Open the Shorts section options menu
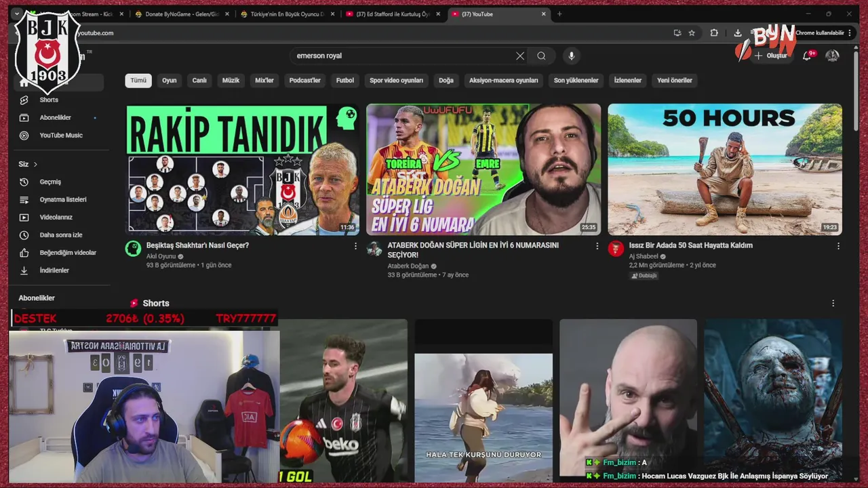The height and width of the screenshot is (488, 868). (x=833, y=304)
